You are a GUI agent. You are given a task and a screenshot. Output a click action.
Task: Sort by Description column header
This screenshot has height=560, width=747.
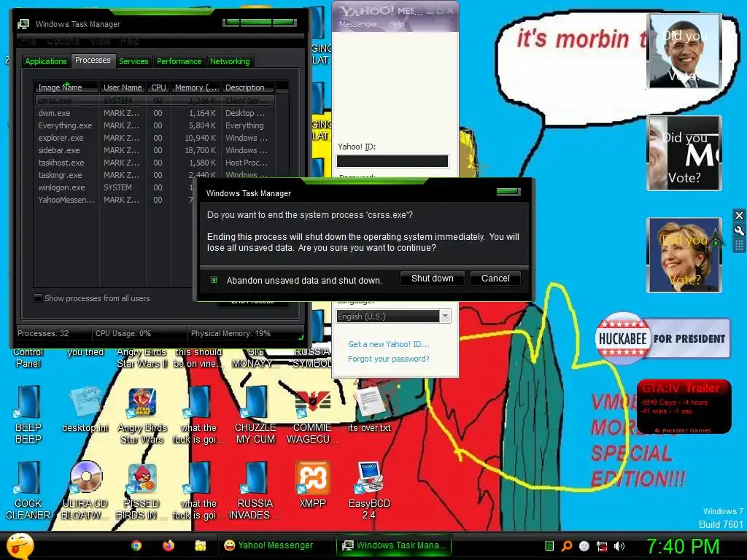[x=248, y=87]
